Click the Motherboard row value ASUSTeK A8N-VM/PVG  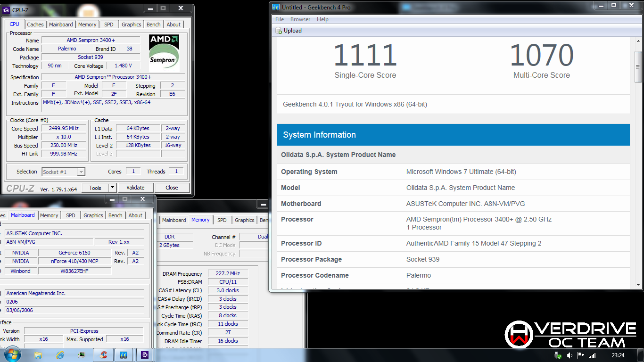coord(465,204)
